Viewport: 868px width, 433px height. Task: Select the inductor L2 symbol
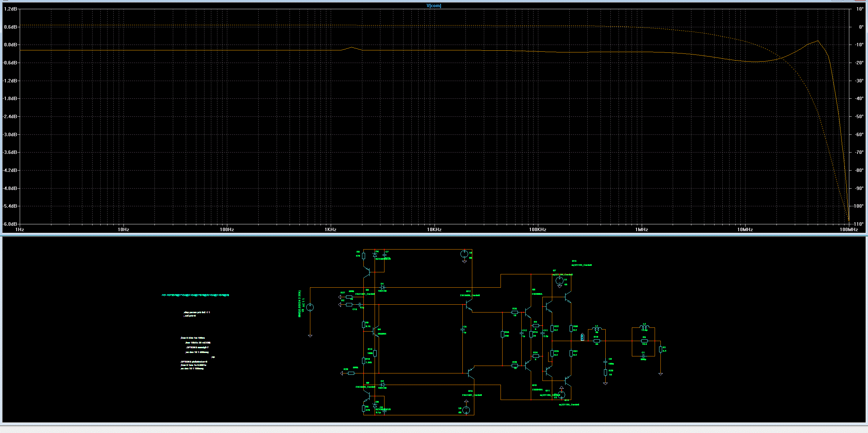tap(644, 327)
